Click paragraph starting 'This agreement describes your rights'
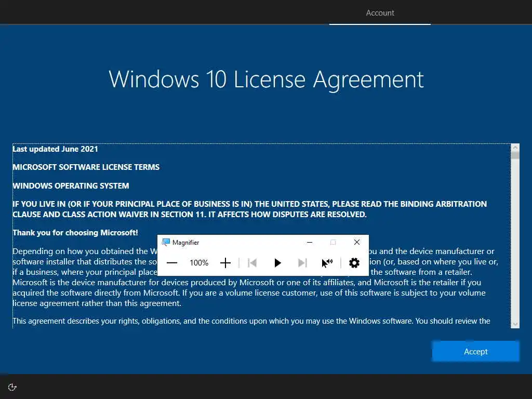The height and width of the screenshot is (399, 532). click(x=251, y=321)
